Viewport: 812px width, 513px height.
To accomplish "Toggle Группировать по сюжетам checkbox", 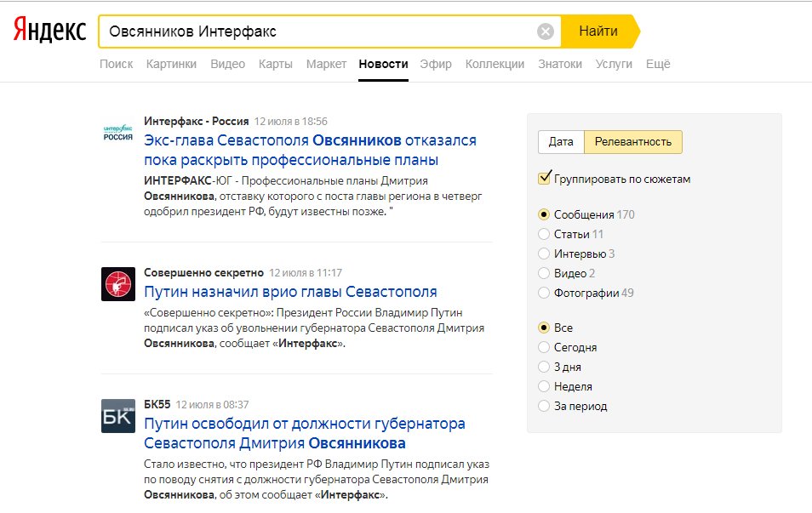I will pyautogui.click(x=545, y=179).
